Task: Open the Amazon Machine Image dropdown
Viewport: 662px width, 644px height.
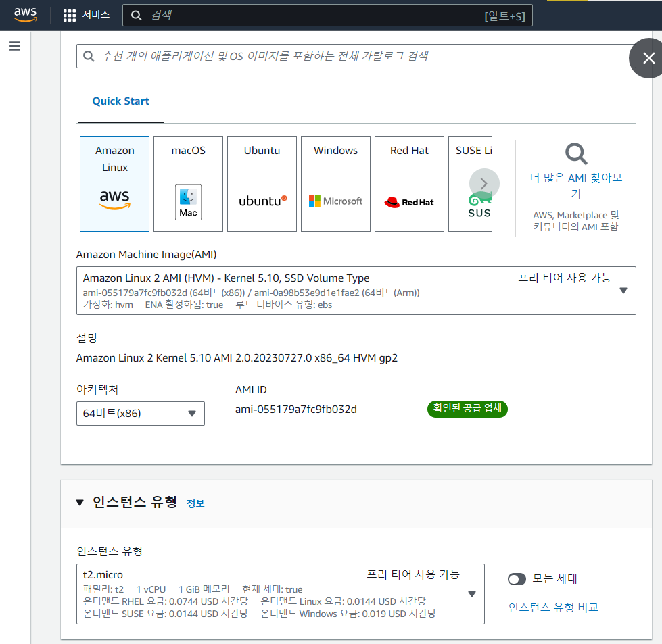Action: click(356, 291)
